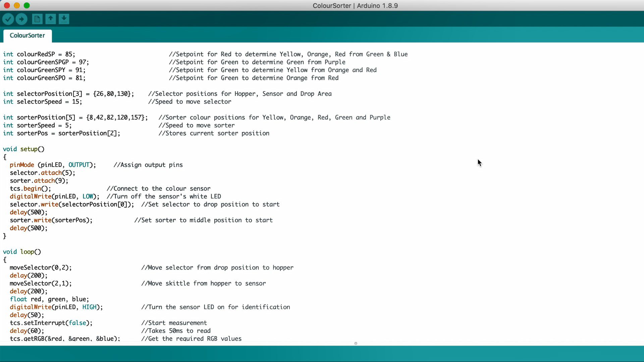Click the float red, green, blue line

pos(49,299)
